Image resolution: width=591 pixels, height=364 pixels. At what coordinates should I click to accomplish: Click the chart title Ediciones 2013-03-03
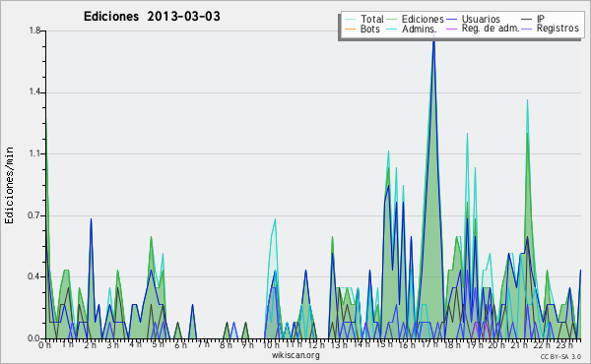click(x=152, y=16)
